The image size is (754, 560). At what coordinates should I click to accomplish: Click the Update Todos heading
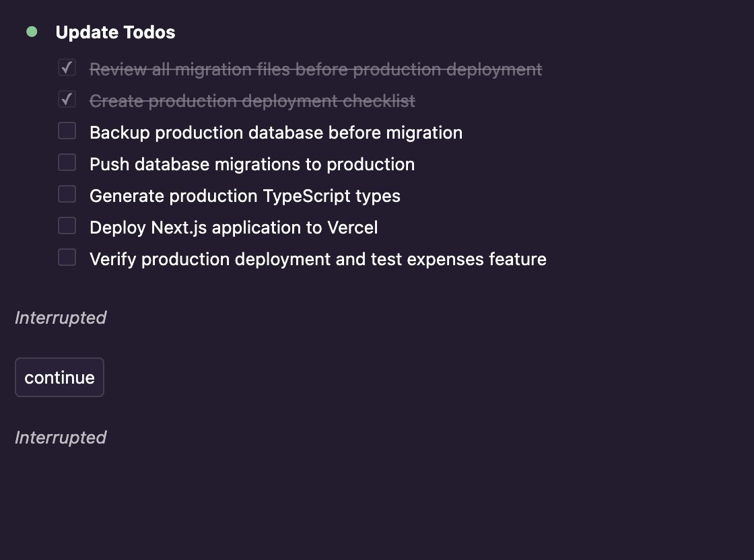[x=115, y=32]
